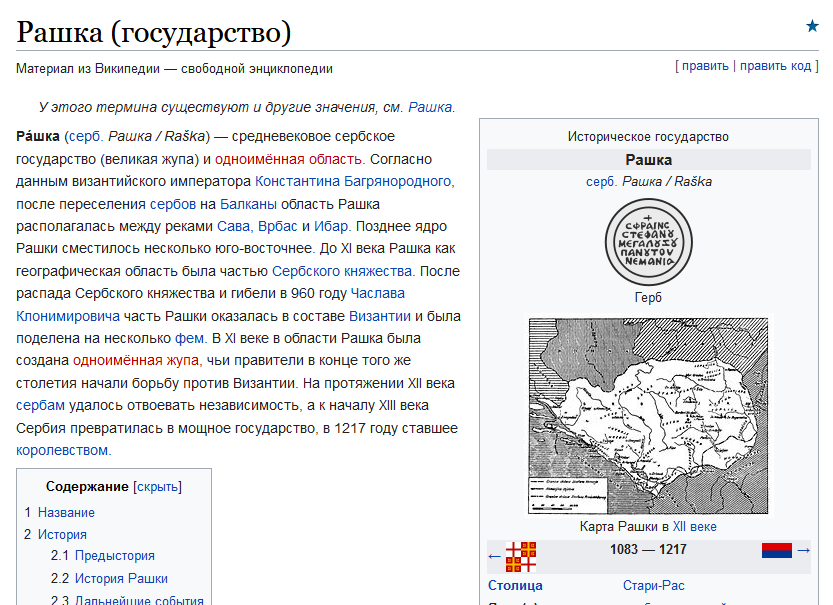Open «Константина Багрянородного» link
Screen dimensions: 833x605
pos(353,182)
